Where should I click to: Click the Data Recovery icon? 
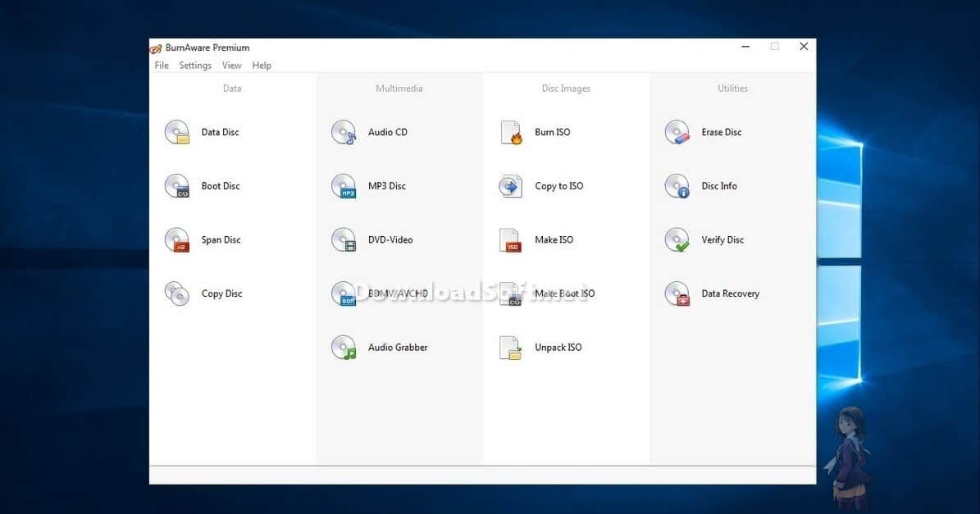tap(677, 293)
